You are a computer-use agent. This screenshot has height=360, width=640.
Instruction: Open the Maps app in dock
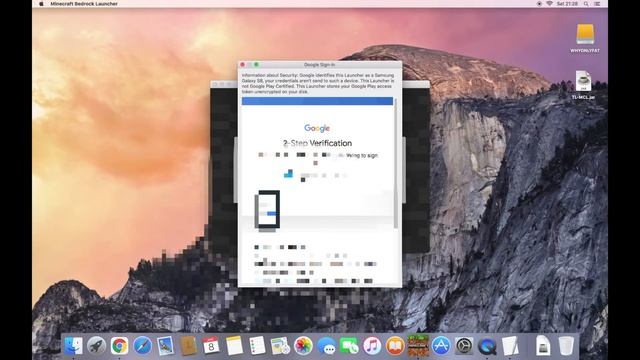pyautogui.click(x=280, y=346)
